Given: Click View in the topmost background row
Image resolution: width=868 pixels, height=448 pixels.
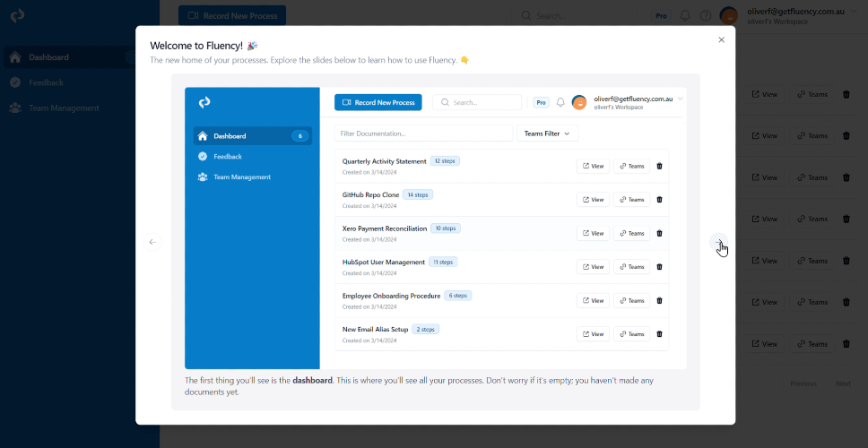Looking at the screenshot, I should pyautogui.click(x=764, y=94).
